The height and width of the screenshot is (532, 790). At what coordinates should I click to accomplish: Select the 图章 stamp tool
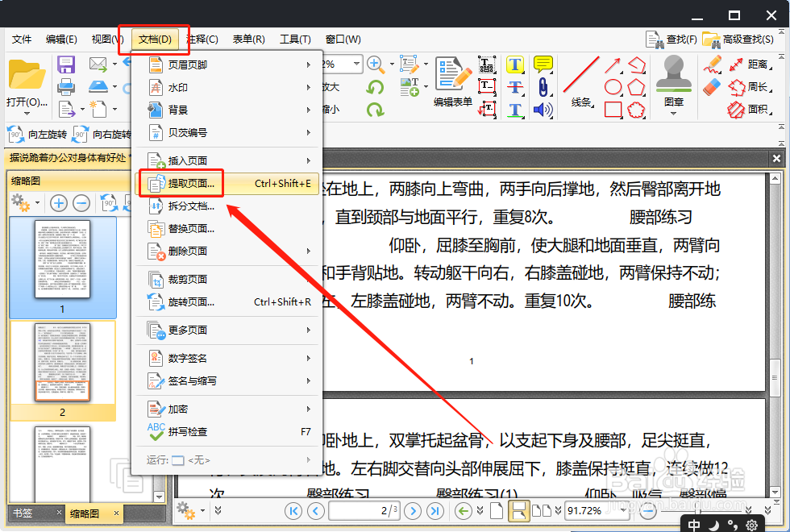pos(673,81)
